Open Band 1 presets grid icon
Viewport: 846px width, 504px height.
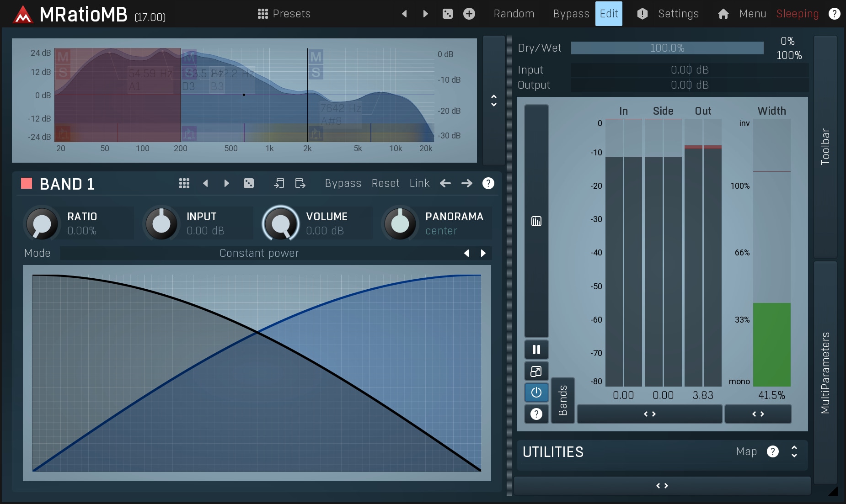pyautogui.click(x=184, y=183)
